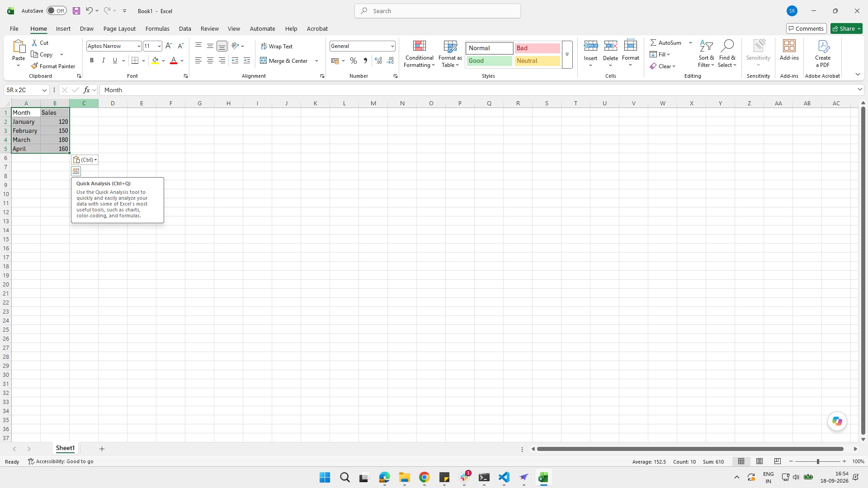The height and width of the screenshot is (488, 868).
Task: Open the File menu
Action: (x=14, y=28)
